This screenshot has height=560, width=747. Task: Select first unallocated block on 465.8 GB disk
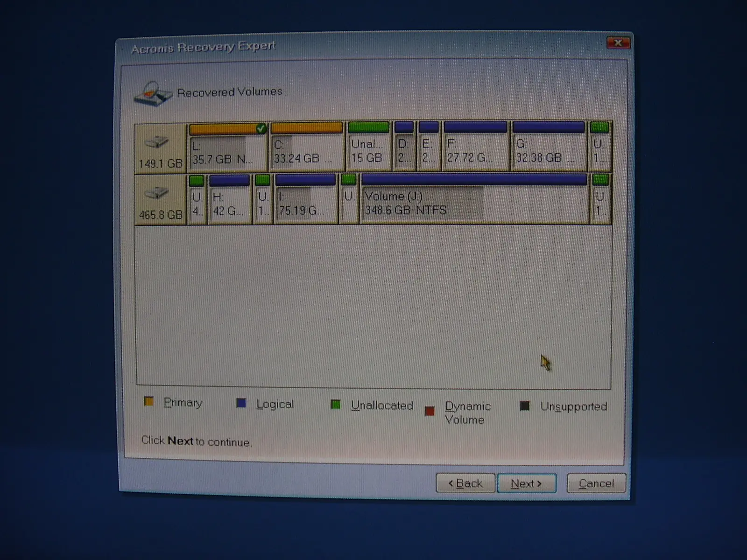[197, 199]
